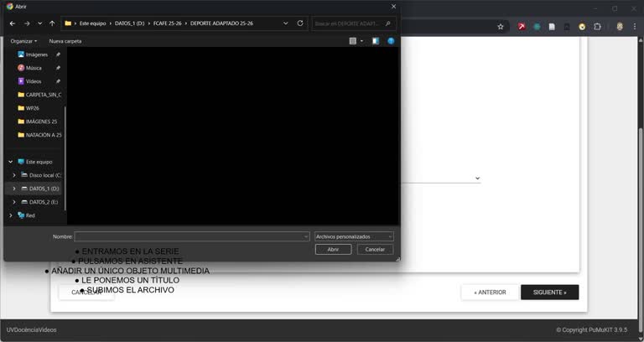Expand the Red network node

(x=10, y=215)
